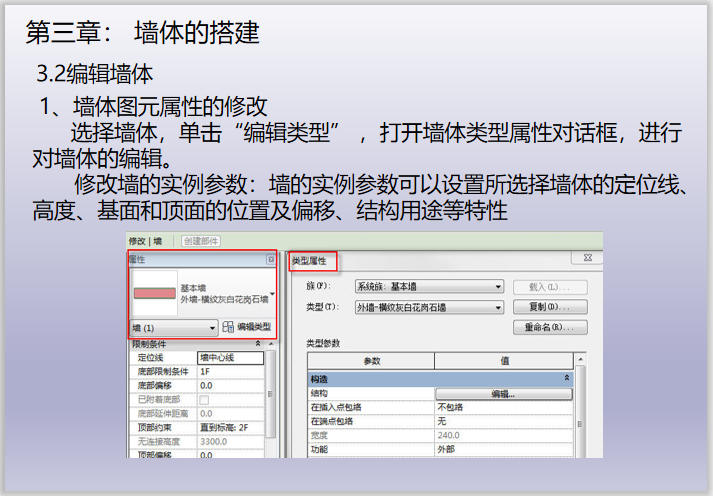
Task: Click the 复制 (Duplicate) button
Action: (549, 306)
